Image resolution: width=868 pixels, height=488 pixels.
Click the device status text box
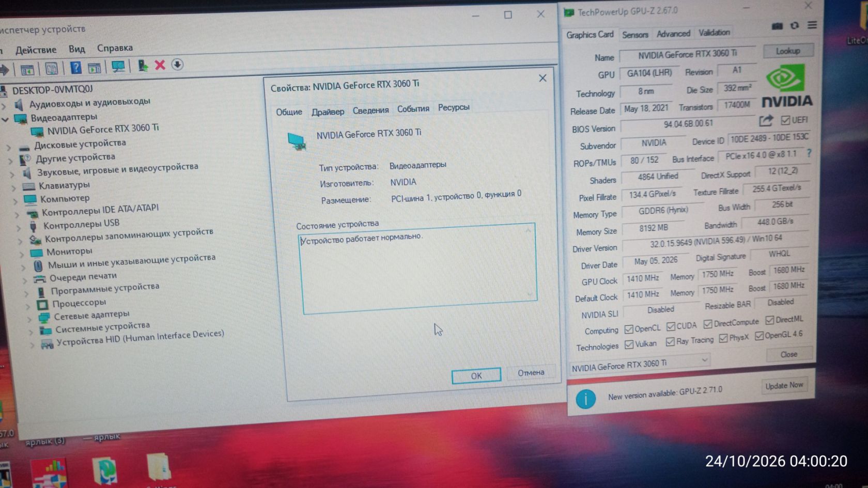[x=418, y=267]
